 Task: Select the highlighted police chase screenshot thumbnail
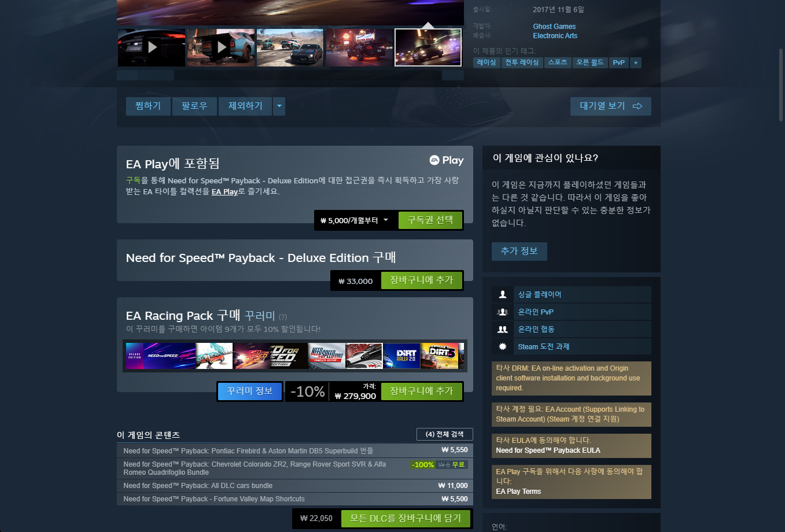[x=428, y=47]
